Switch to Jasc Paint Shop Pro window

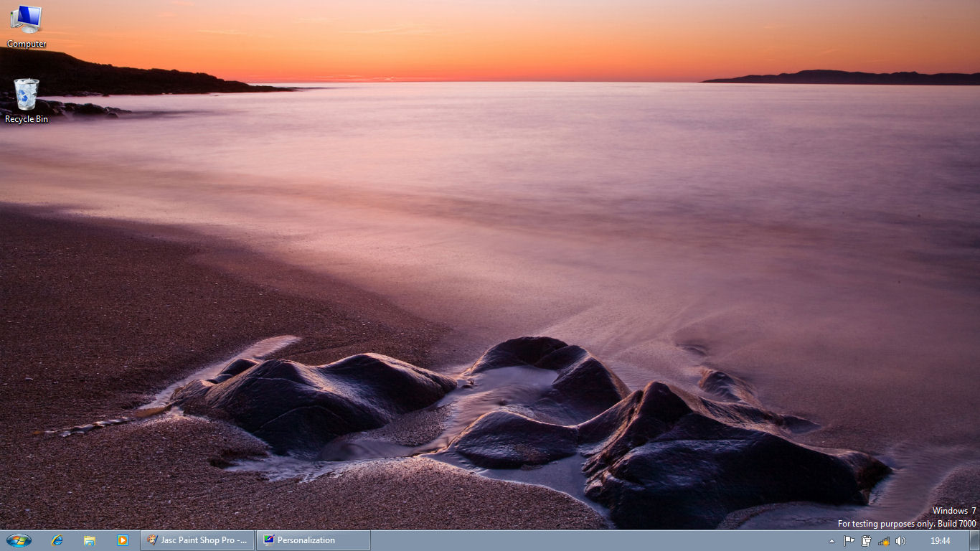pyautogui.click(x=197, y=540)
